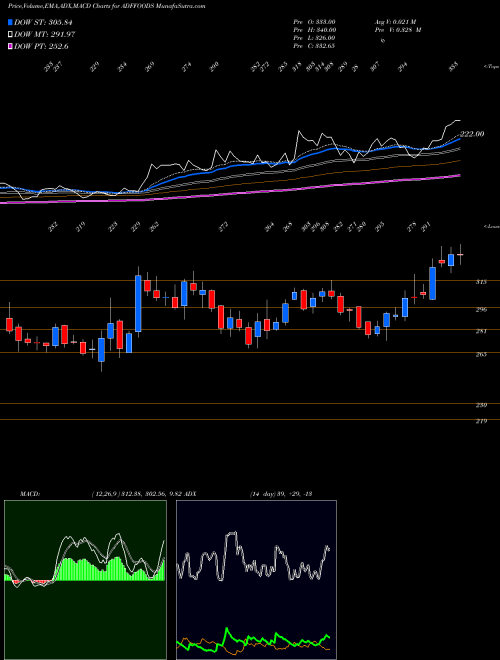Select the 'DOW PT: 252.6' legend text

pyautogui.click(x=41, y=46)
